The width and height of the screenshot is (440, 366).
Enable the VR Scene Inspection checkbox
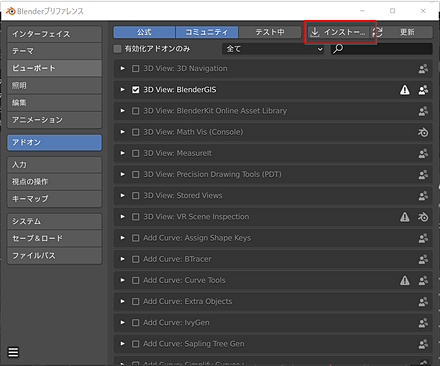pyautogui.click(x=135, y=217)
